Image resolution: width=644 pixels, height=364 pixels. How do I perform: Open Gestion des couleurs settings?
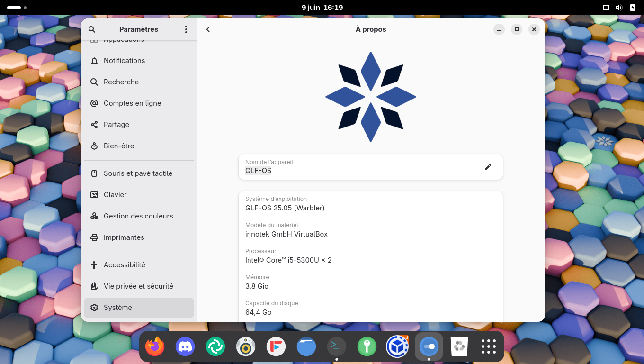[139, 216]
